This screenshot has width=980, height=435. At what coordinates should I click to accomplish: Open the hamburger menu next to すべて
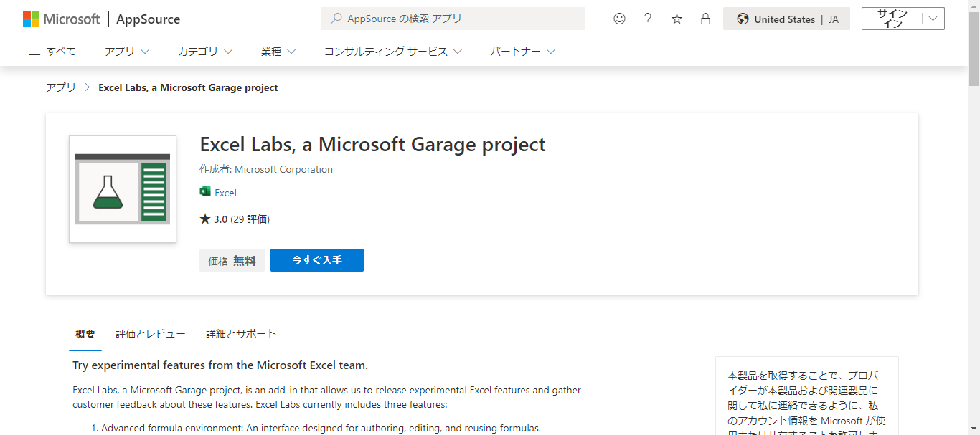34,51
